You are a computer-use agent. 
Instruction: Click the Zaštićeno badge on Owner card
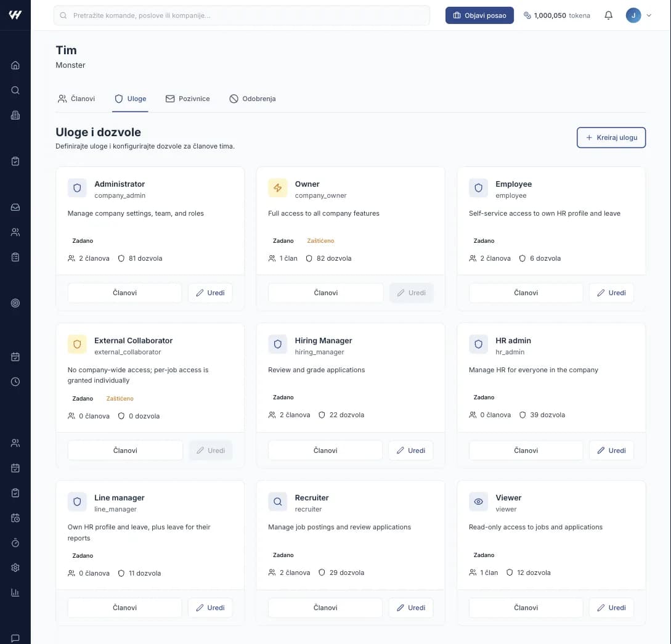tap(320, 241)
